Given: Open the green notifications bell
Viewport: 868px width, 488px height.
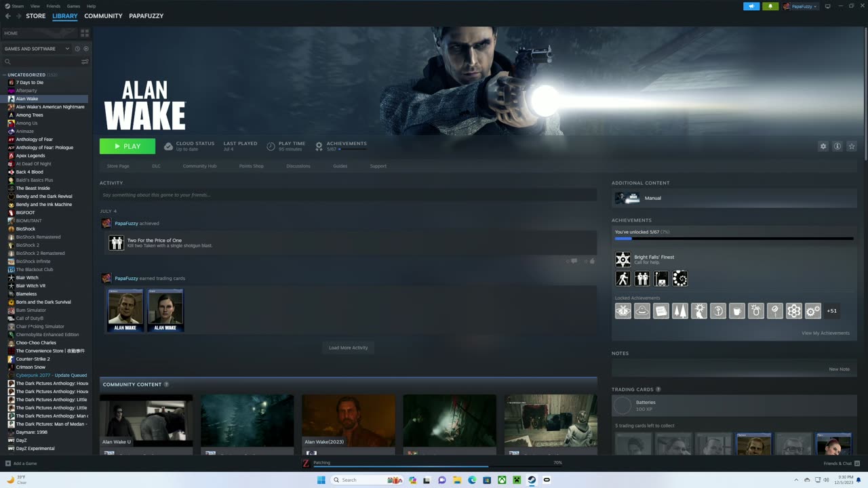Looking at the screenshot, I should [770, 6].
